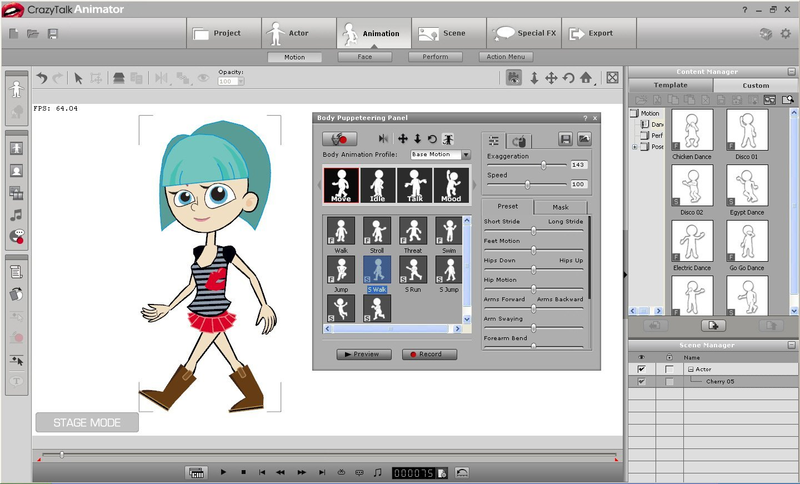Toggle visibility checkbox for Cherry 05

tap(641, 381)
